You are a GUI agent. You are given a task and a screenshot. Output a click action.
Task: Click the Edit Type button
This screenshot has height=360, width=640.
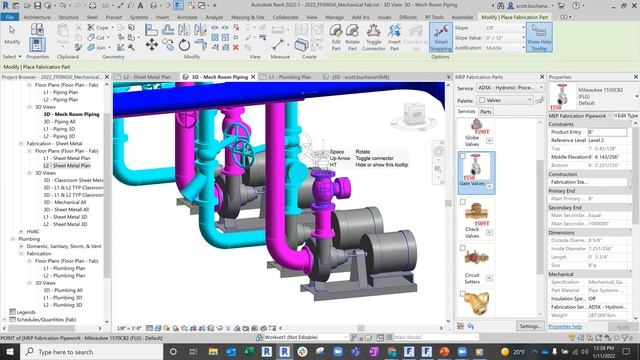tap(626, 116)
